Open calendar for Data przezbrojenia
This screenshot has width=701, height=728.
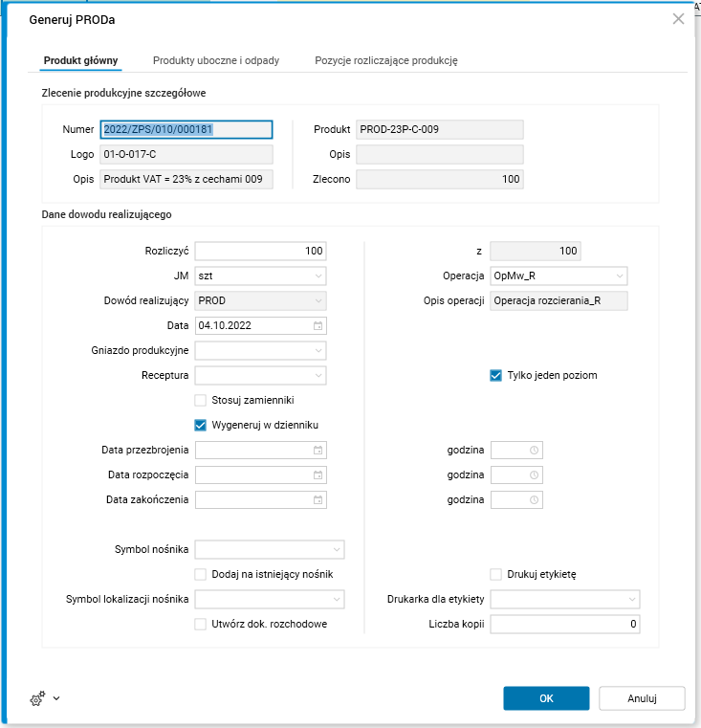[318, 450]
